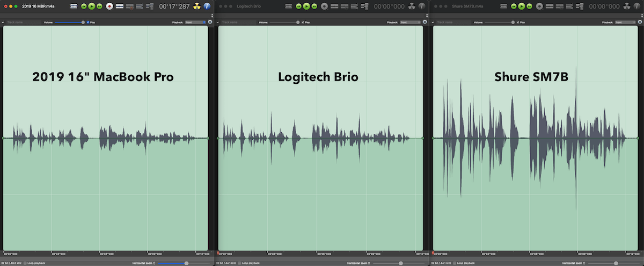
Task: Click the toolbar stepper arrows in 2019 16 MBP.m4a window
Action: 212,16
